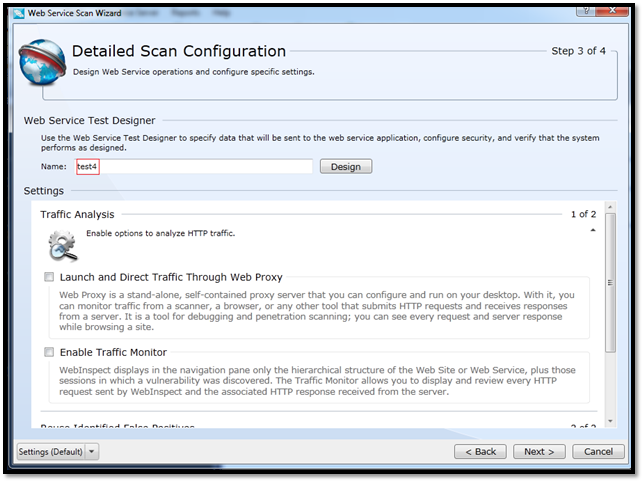Open the Settings (Default) dropdown arrow
Viewport: 644px width, 483px height.
(93, 452)
